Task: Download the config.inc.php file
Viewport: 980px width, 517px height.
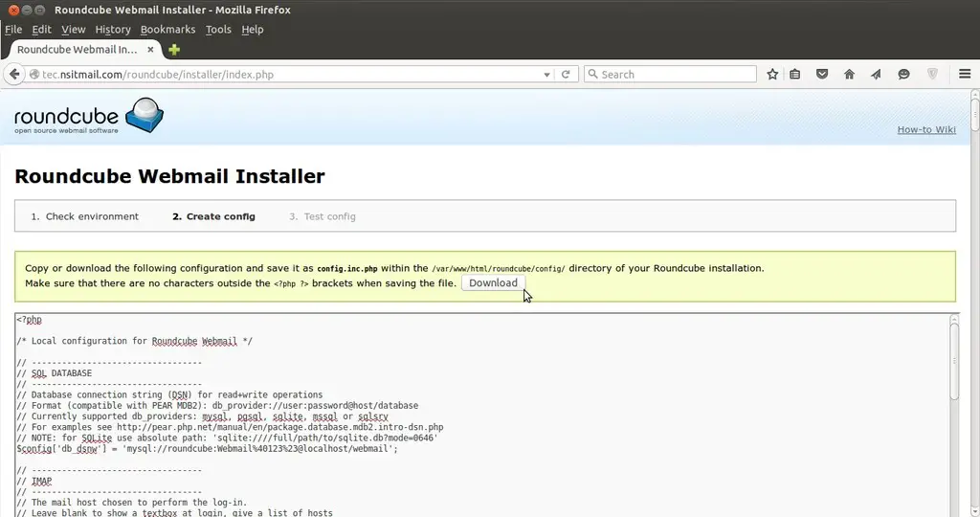Action: coord(493,282)
